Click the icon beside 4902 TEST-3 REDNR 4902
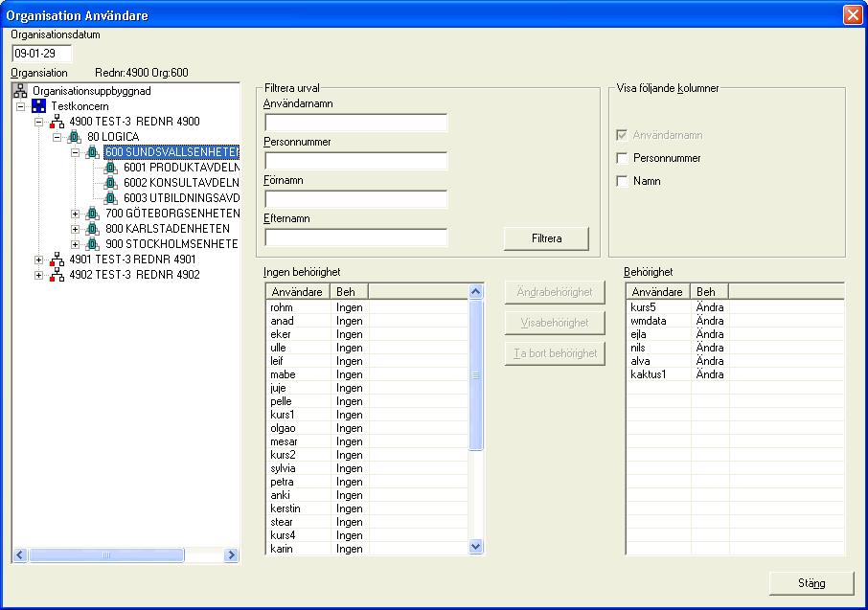The height and width of the screenshot is (610, 868). (57, 275)
